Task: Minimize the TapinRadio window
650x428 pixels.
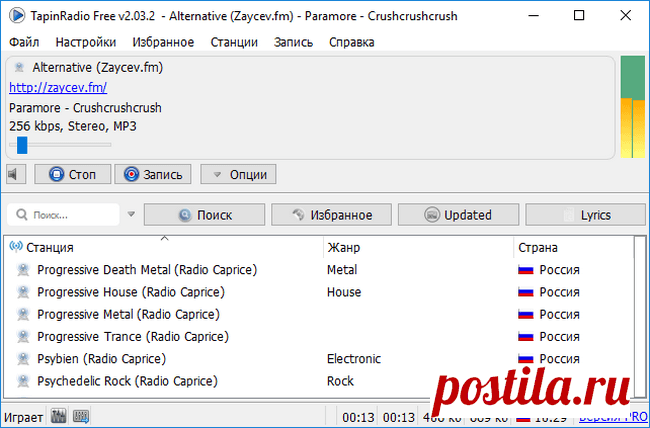Action: (534, 16)
